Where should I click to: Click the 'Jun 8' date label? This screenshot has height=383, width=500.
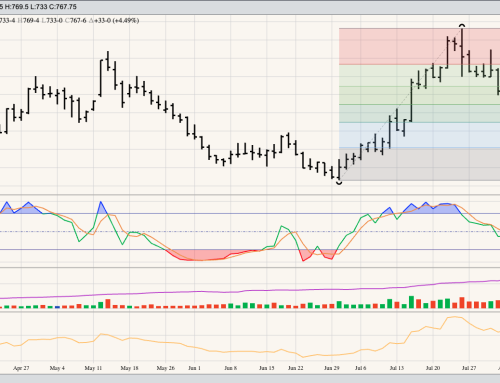coord(230,368)
